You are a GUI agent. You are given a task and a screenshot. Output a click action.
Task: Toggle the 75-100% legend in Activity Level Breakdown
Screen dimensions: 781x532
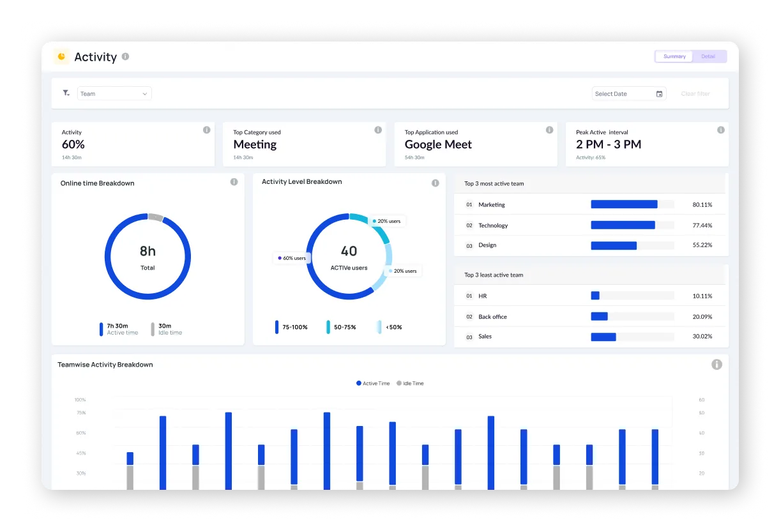coord(291,327)
